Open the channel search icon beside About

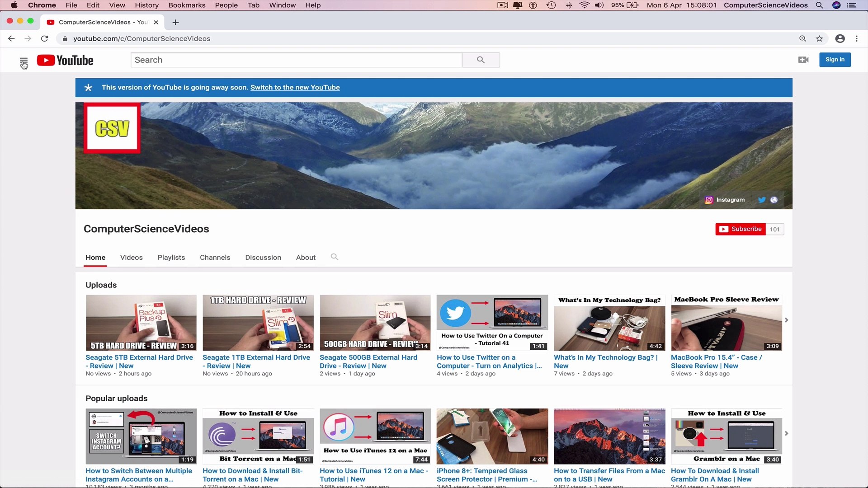tap(335, 257)
